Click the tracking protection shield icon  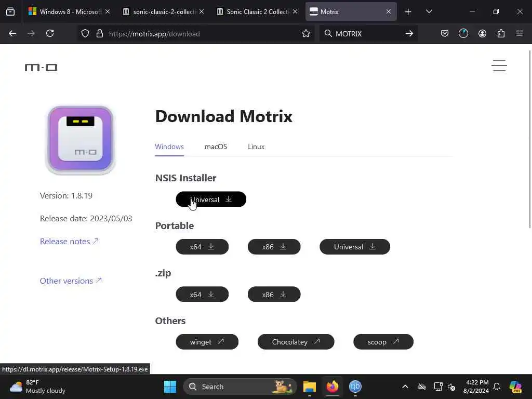click(85, 34)
